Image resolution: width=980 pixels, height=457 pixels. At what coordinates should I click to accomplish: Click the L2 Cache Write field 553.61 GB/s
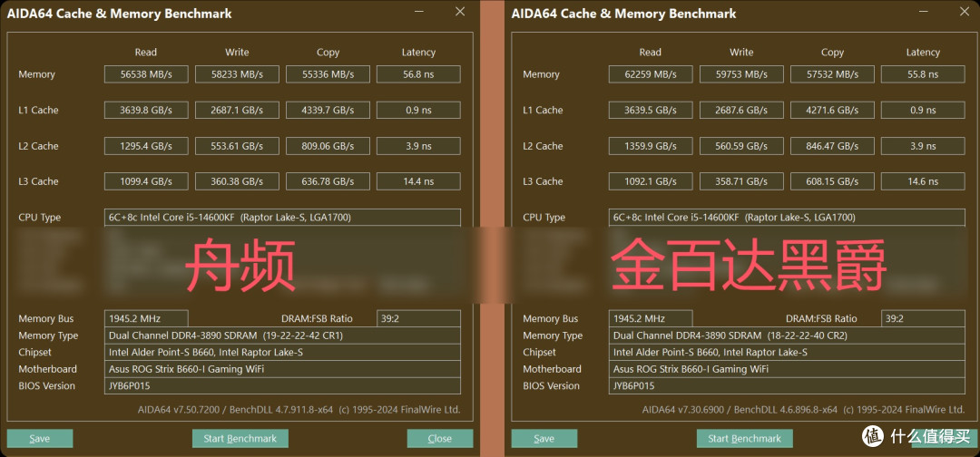pos(237,146)
